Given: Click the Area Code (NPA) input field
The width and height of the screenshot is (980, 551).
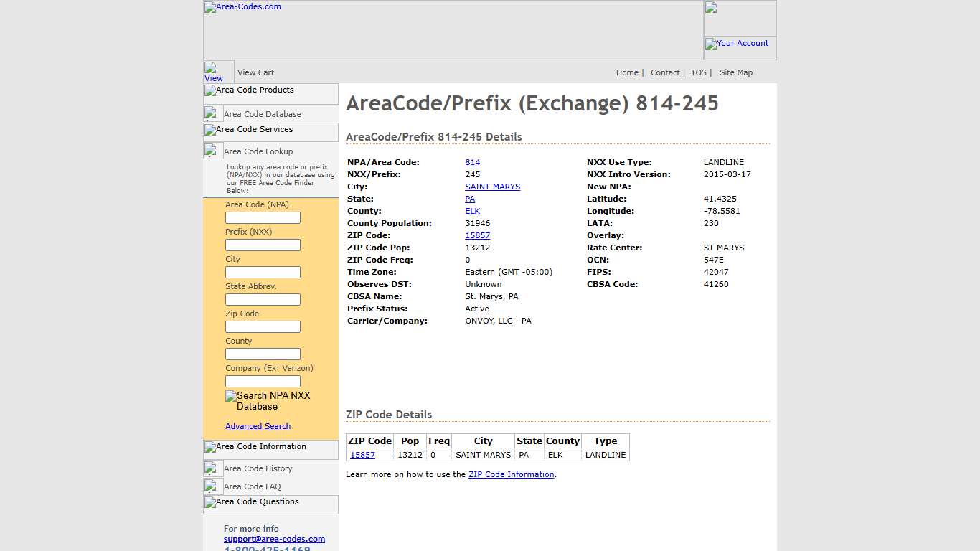Looking at the screenshot, I should click(263, 217).
